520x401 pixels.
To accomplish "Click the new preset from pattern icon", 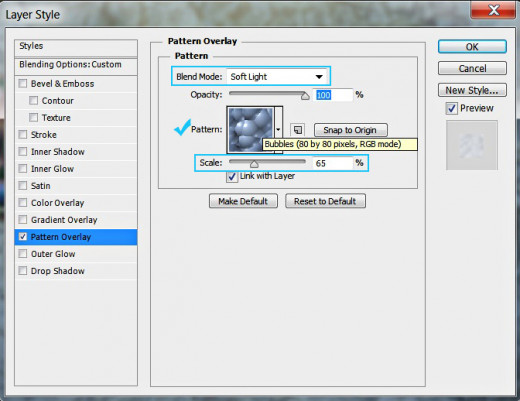I will point(297,130).
